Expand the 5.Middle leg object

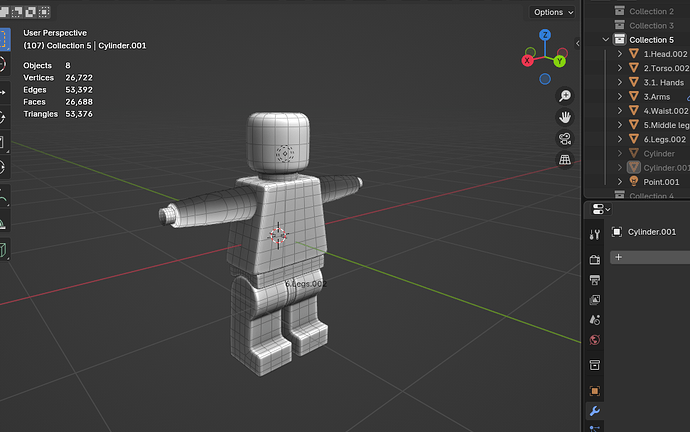click(620, 125)
